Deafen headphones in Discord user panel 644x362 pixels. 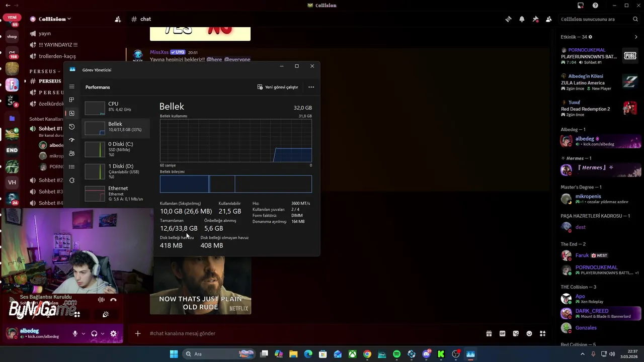pos(94,333)
